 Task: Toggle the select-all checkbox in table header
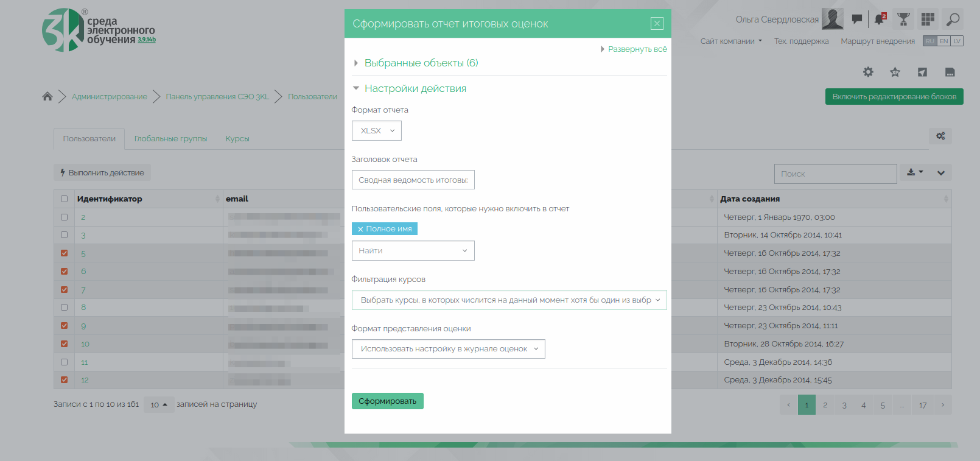coord(65,199)
